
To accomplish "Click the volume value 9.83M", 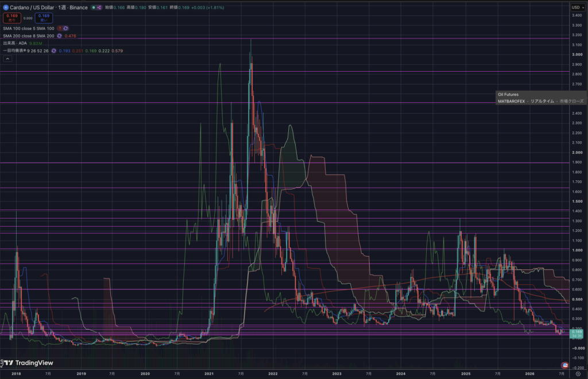I will (x=36, y=44).
